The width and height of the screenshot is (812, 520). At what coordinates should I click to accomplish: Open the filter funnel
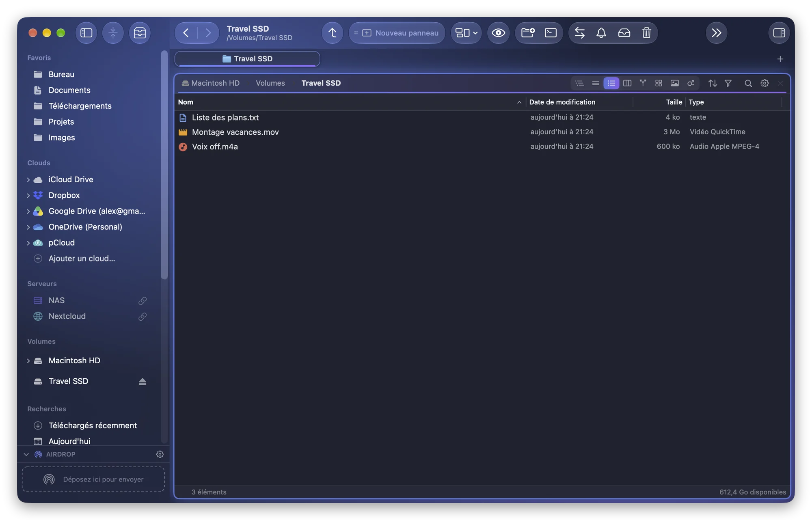point(728,83)
